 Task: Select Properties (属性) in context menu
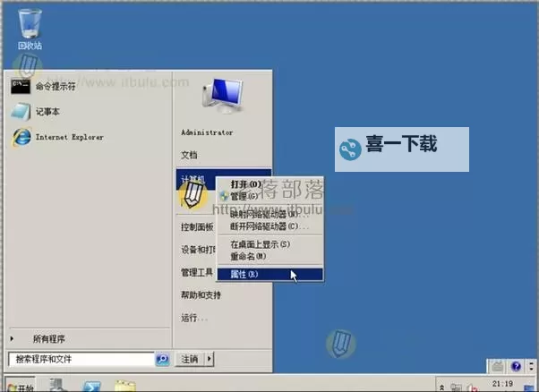pyautogui.click(x=270, y=274)
